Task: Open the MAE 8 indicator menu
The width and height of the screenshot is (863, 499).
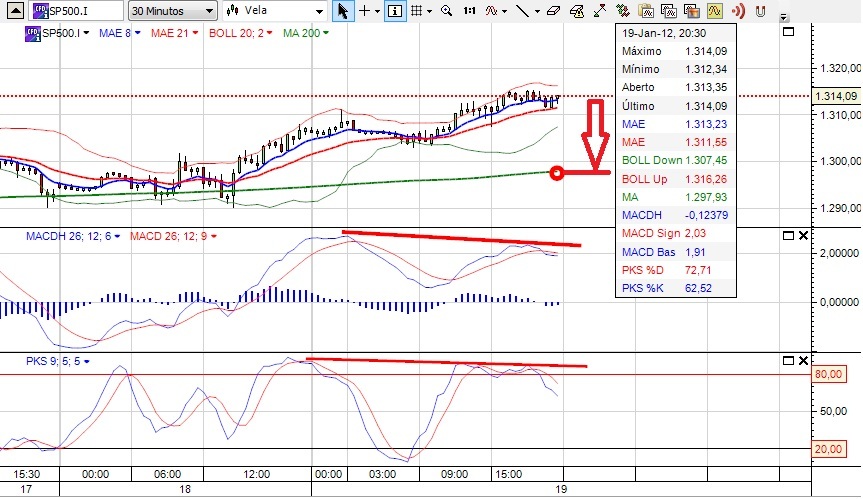Action: tap(119, 33)
